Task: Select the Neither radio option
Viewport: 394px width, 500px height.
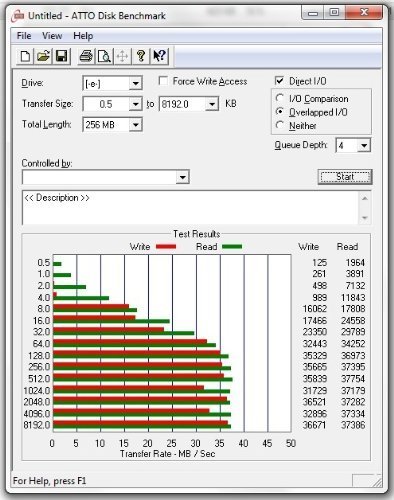Action: (280, 125)
